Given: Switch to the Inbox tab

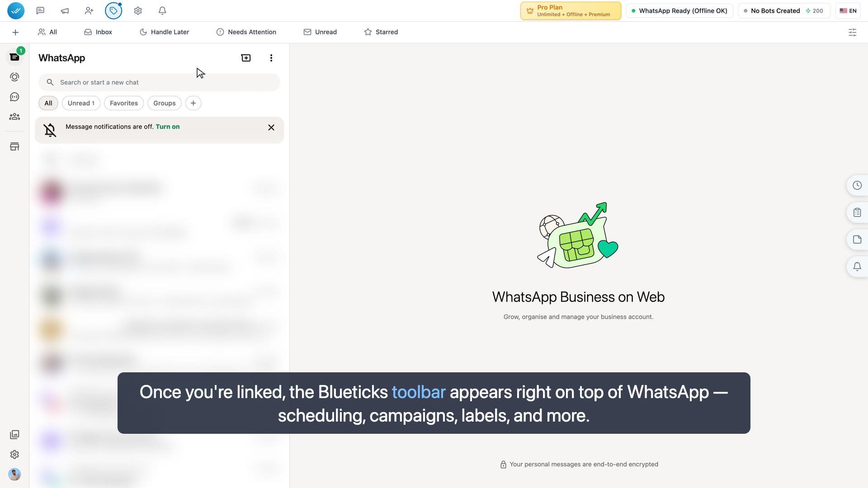Looking at the screenshot, I should (98, 32).
